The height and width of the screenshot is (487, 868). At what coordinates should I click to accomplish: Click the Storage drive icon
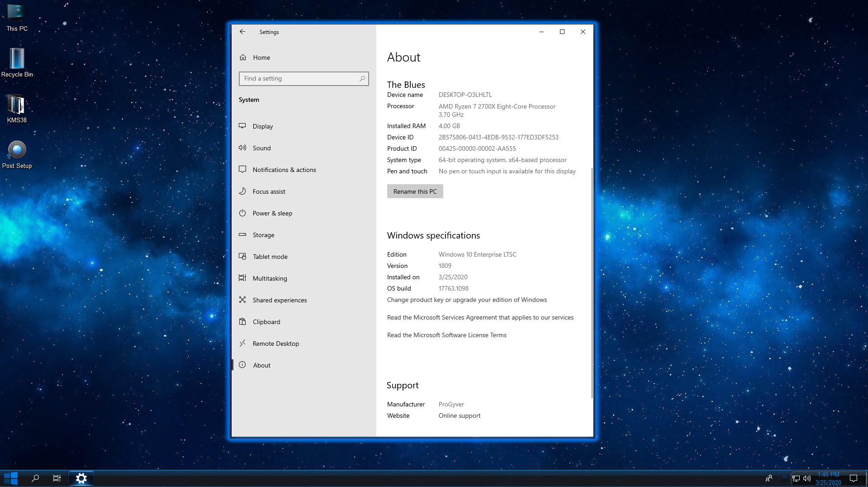coord(242,234)
